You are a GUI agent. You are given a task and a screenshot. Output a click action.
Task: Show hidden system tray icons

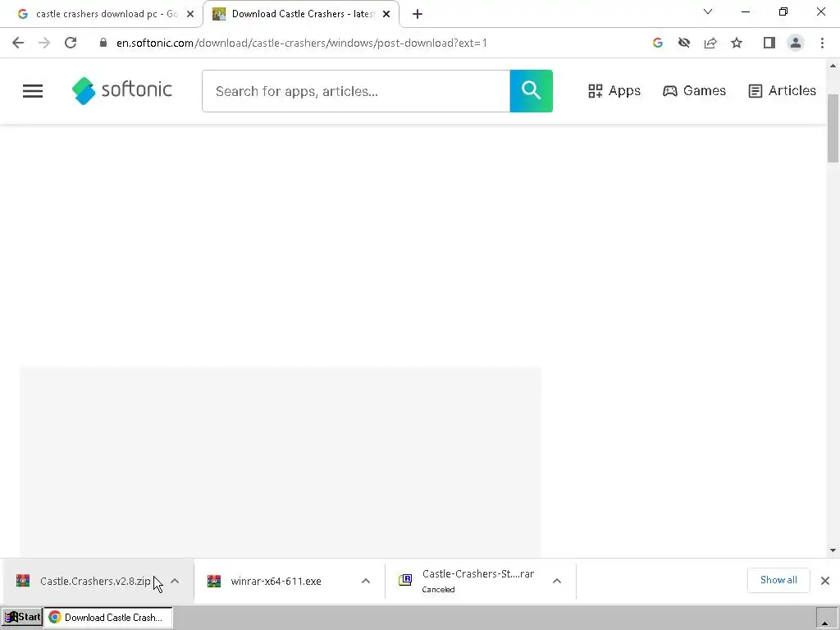point(825,622)
